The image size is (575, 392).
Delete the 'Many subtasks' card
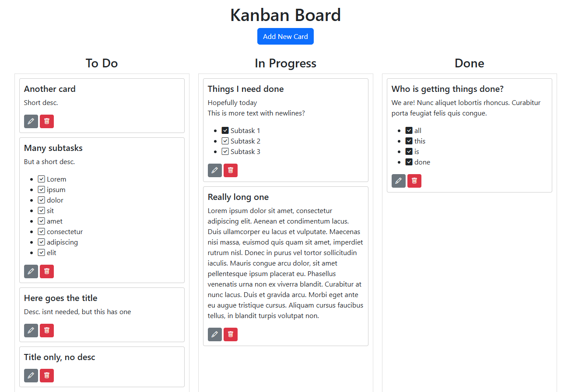pos(47,271)
